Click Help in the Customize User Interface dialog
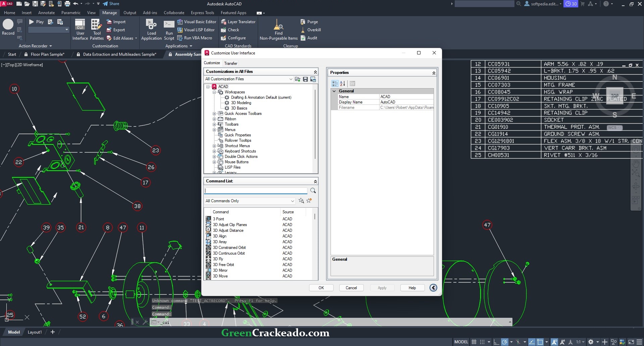644x346 pixels. click(412, 288)
